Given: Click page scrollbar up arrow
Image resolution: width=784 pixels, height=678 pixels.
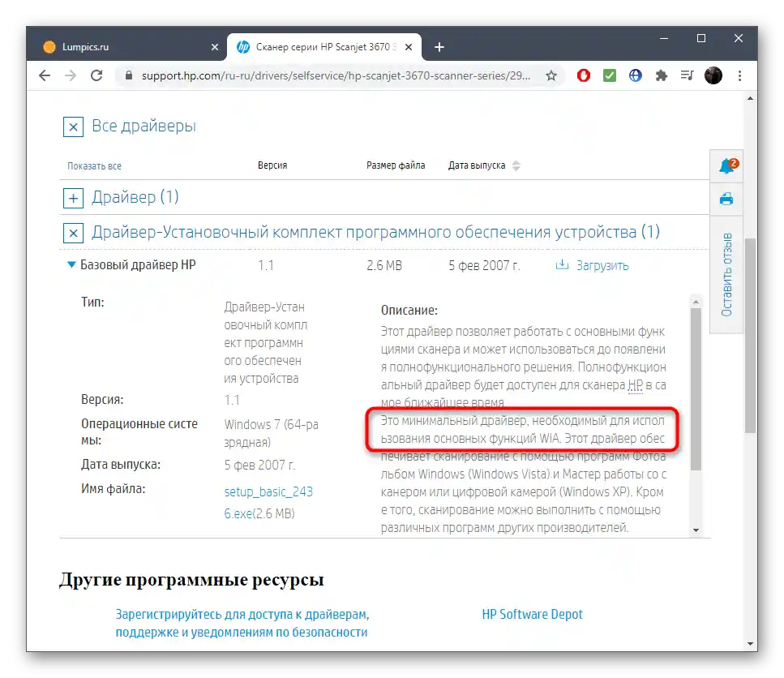Looking at the screenshot, I should [x=750, y=98].
